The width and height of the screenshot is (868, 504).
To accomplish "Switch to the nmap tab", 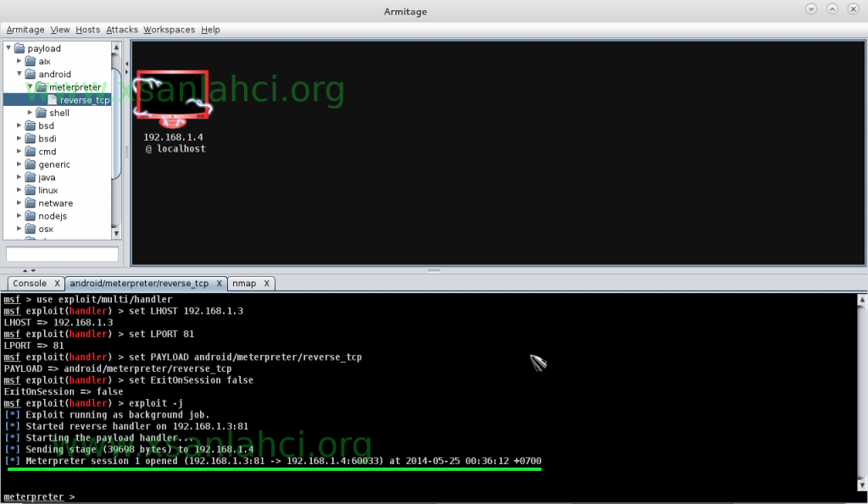I will [x=244, y=283].
